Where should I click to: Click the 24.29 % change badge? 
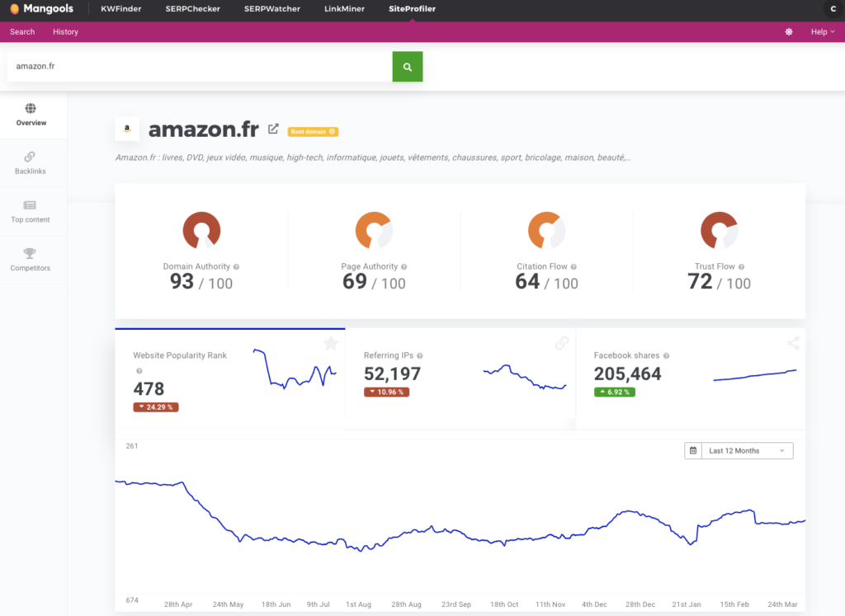click(156, 407)
